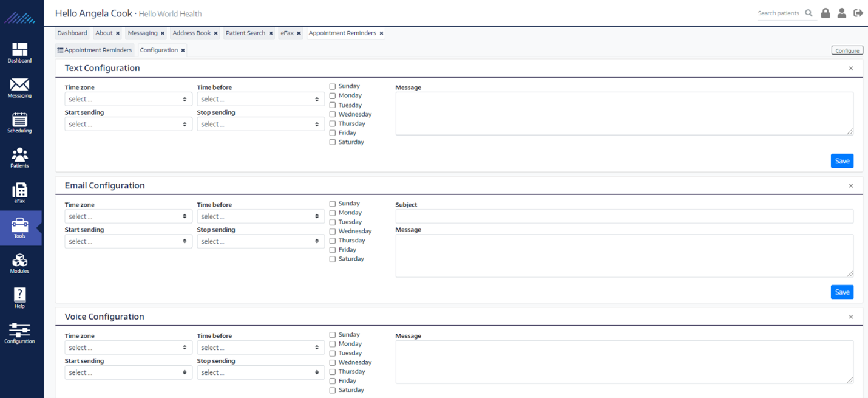The image size is (868, 398).
Task: Click the eFax sidebar icon
Action: (19, 193)
